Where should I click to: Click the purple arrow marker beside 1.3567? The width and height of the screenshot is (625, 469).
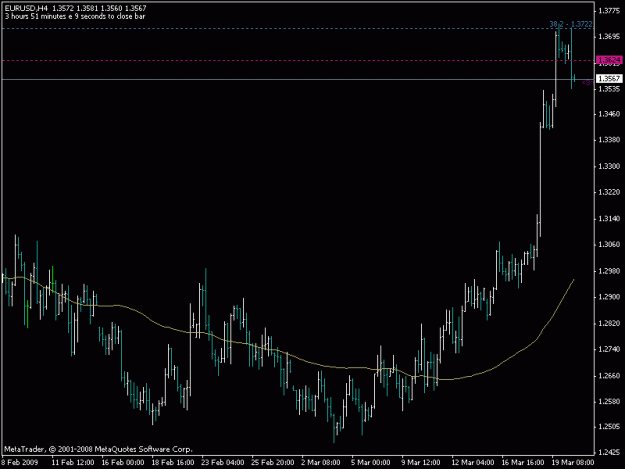pos(587,83)
